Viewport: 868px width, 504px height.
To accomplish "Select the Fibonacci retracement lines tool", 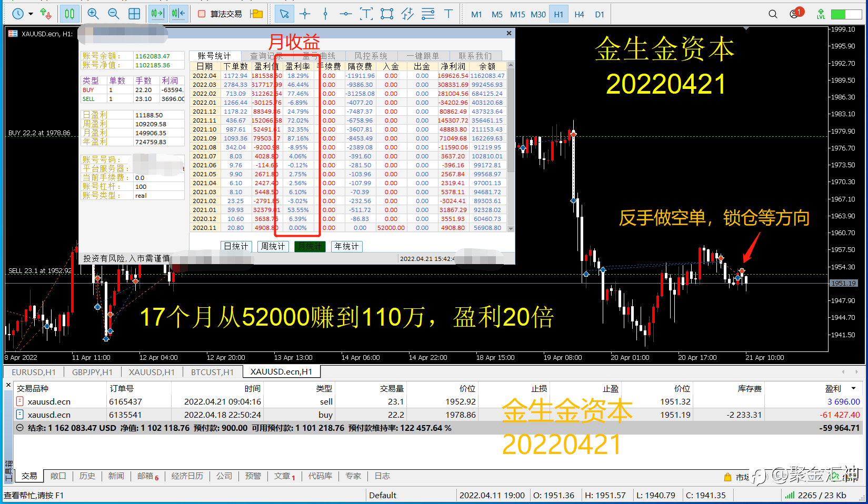I will click(428, 14).
